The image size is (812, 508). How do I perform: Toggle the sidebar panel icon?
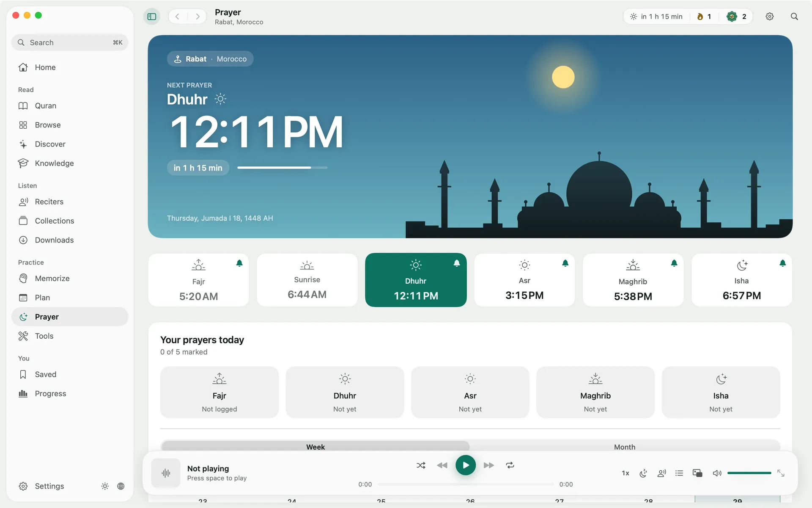point(152,17)
